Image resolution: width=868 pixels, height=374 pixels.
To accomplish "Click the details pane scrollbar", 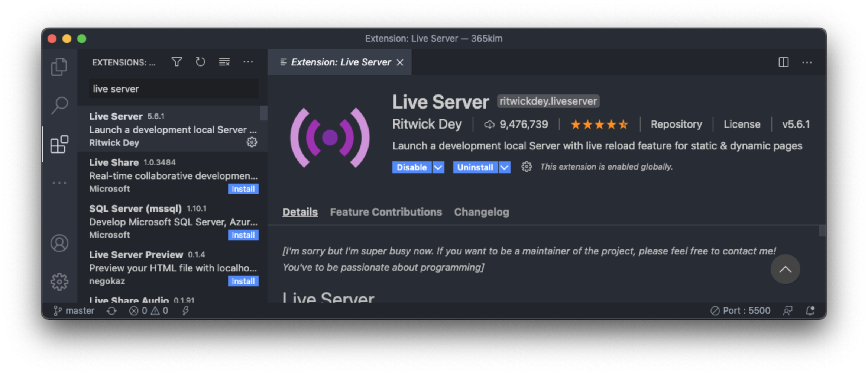I will click(x=823, y=230).
